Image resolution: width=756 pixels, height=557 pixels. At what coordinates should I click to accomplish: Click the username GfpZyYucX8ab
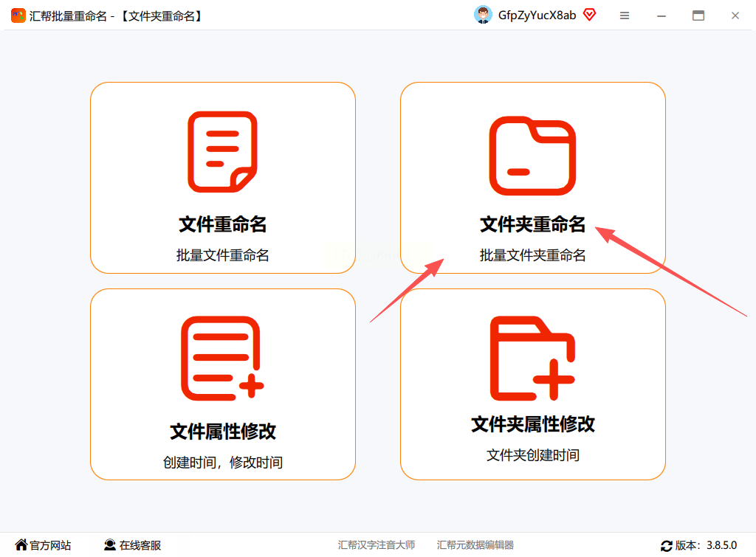pyautogui.click(x=537, y=15)
